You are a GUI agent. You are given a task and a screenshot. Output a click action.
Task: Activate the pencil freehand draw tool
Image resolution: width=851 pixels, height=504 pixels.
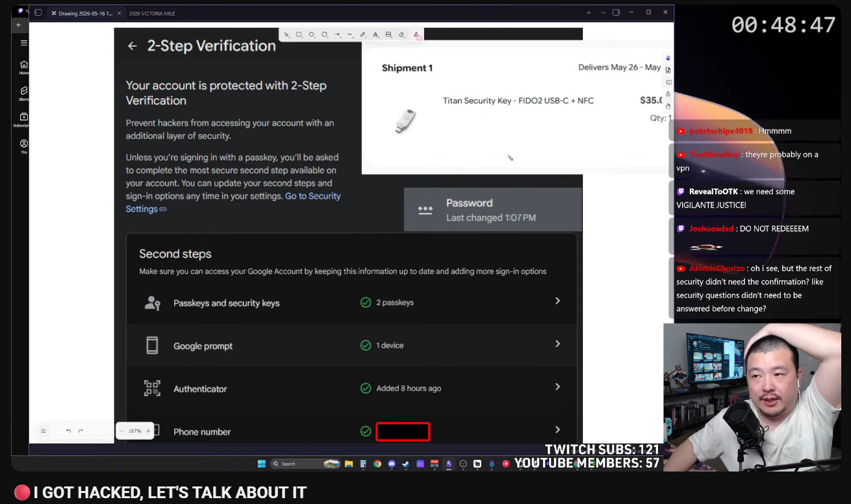[362, 34]
